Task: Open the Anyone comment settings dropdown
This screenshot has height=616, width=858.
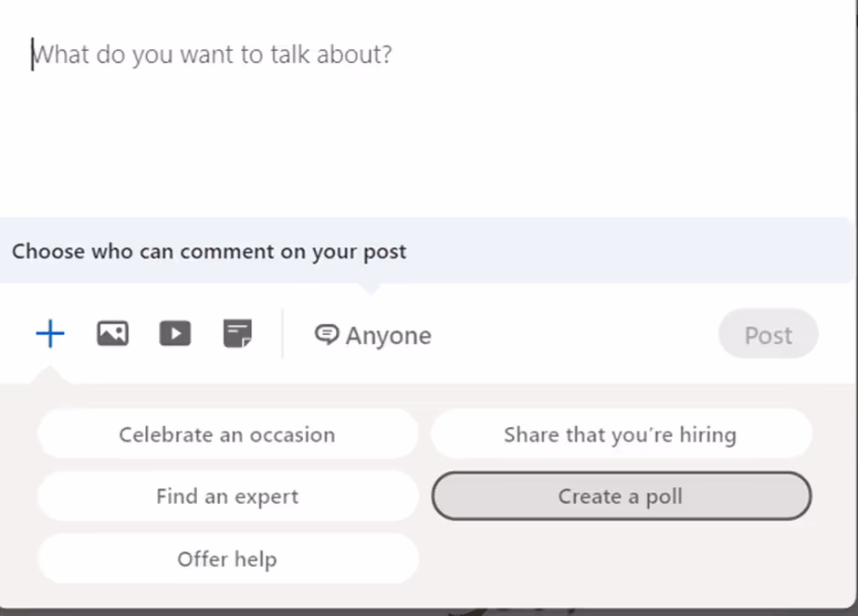Action: (372, 335)
